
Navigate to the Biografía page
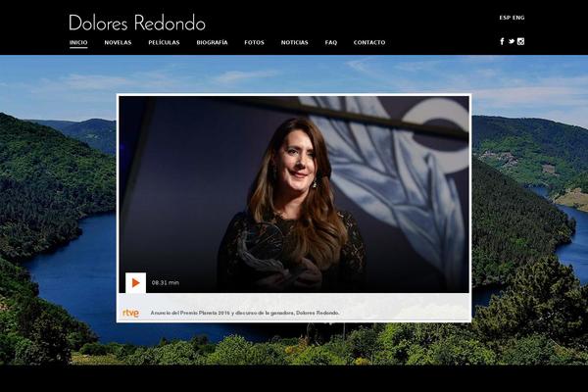click(212, 42)
